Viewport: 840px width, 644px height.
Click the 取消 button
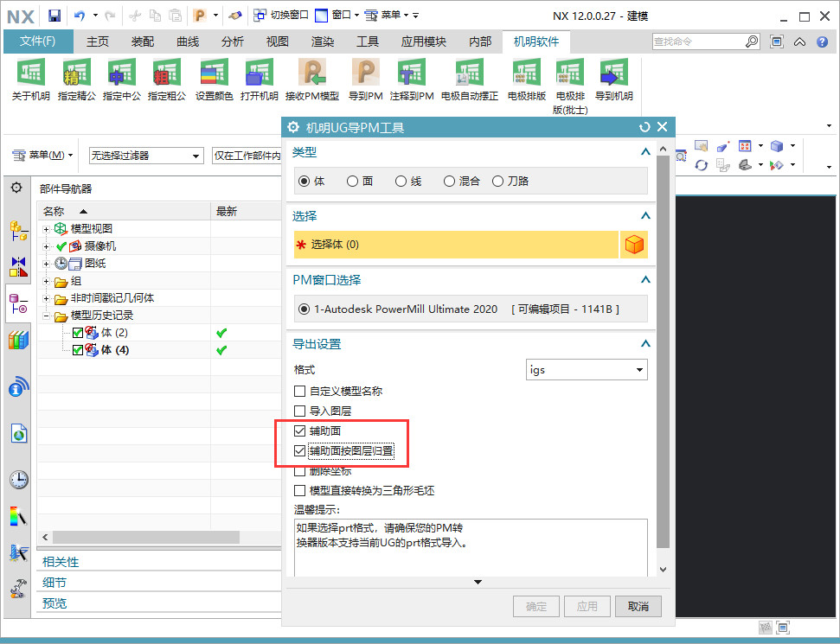coord(638,606)
